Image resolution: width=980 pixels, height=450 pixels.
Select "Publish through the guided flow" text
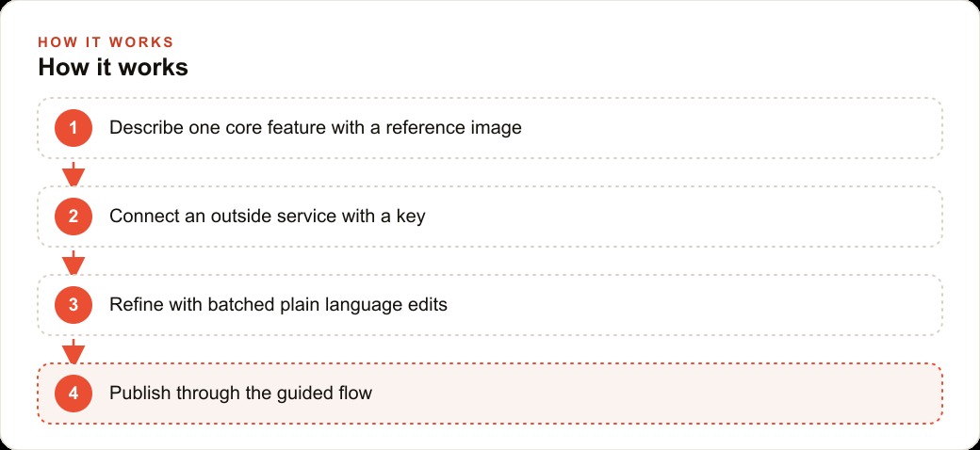point(240,394)
